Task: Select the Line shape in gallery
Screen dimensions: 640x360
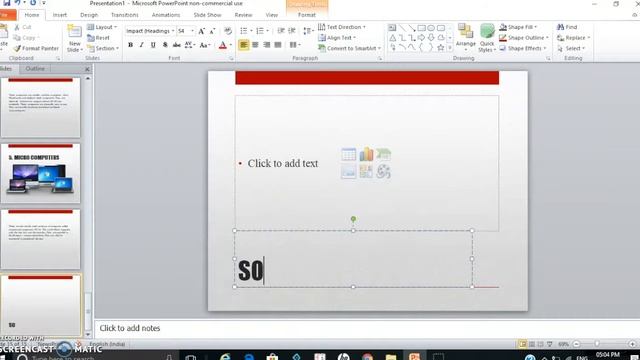Action: click(402, 28)
